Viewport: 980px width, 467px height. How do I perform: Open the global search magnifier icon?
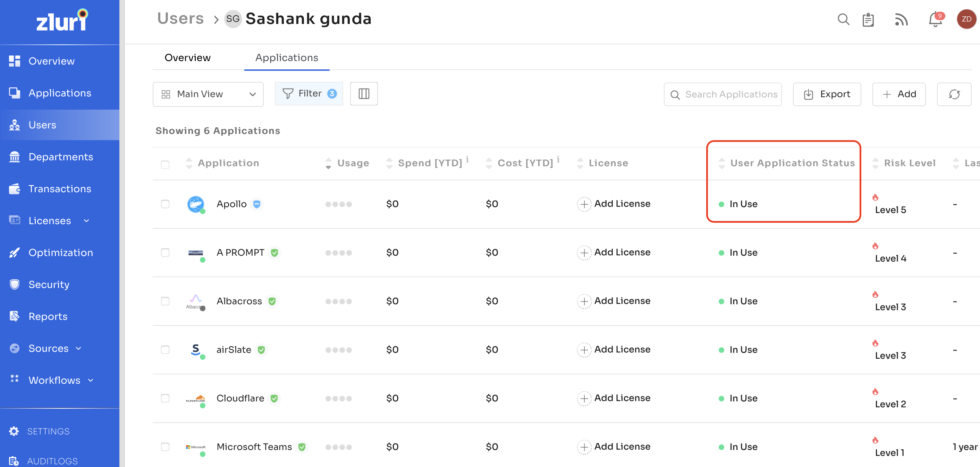click(x=843, y=19)
